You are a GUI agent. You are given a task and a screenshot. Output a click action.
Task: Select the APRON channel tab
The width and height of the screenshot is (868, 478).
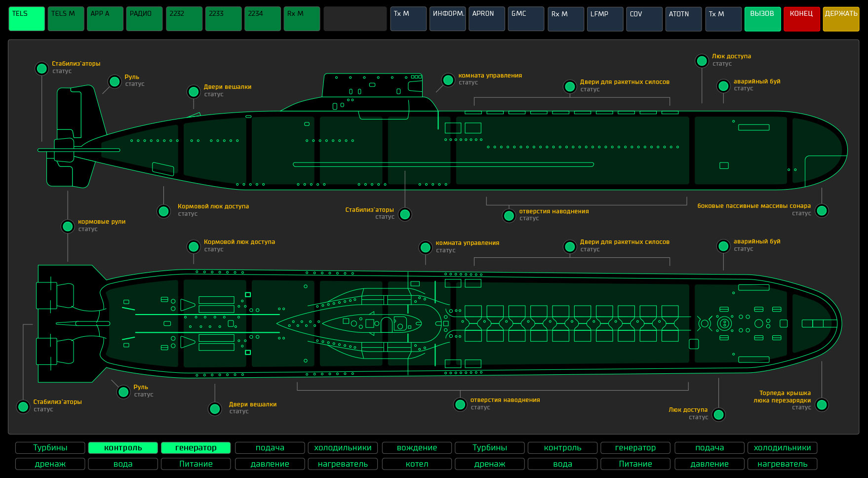click(486, 19)
